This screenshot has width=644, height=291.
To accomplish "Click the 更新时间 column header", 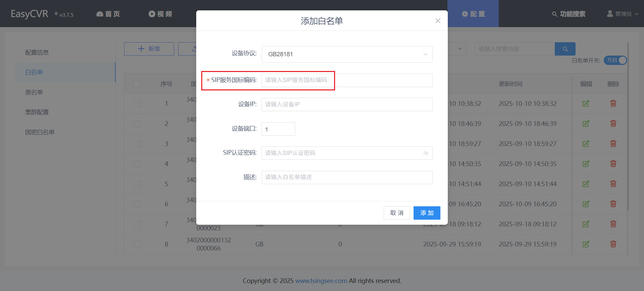I will click(x=511, y=84).
